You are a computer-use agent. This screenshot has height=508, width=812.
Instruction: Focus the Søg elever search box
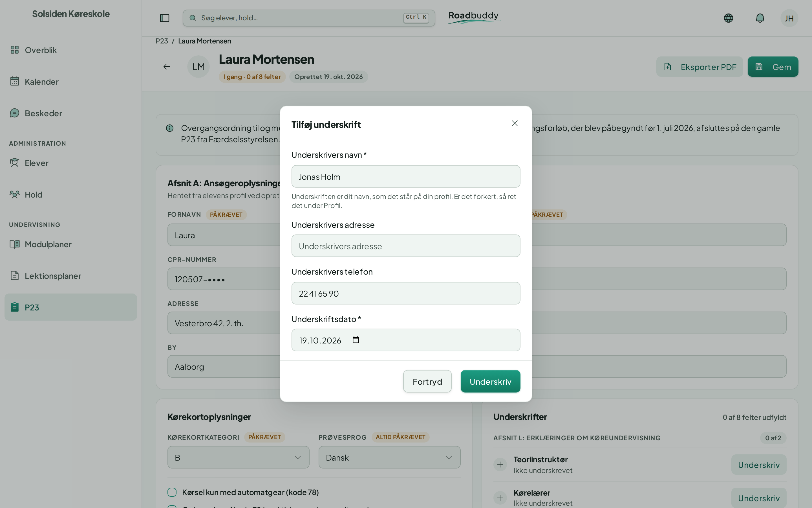point(309,18)
